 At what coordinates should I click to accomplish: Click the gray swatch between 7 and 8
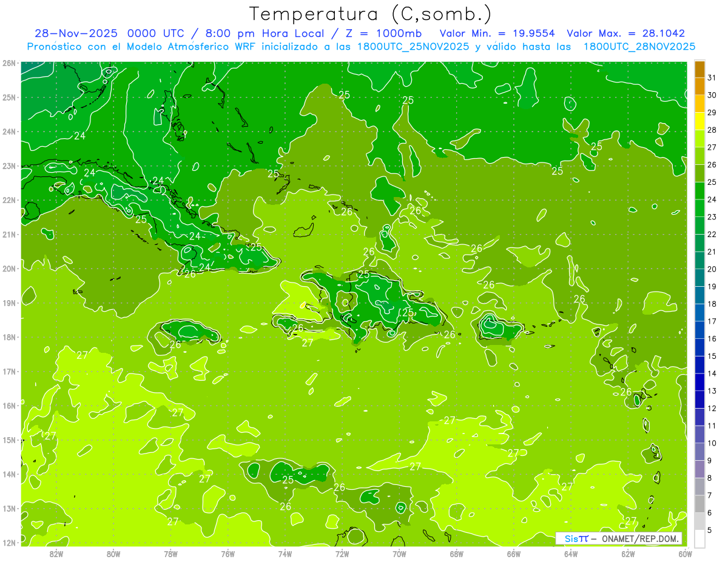699,486
